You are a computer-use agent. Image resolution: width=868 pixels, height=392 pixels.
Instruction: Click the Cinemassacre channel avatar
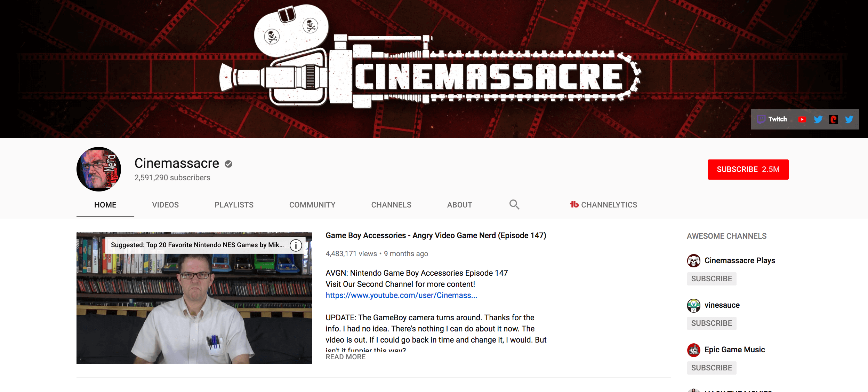click(x=99, y=169)
